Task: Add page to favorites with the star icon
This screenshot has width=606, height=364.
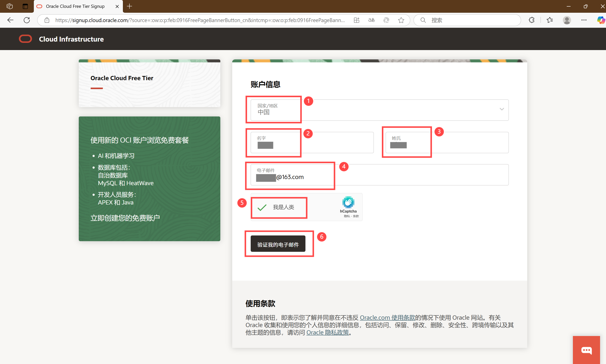Action: (401, 20)
